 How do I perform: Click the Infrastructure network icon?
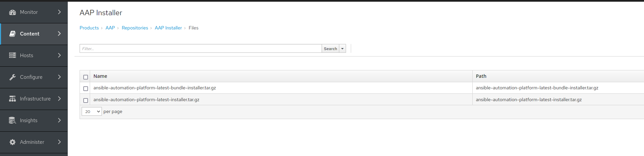point(13,99)
